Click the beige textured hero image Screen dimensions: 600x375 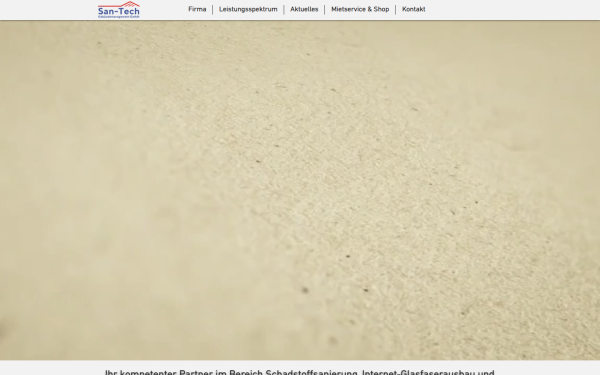(300, 190)
